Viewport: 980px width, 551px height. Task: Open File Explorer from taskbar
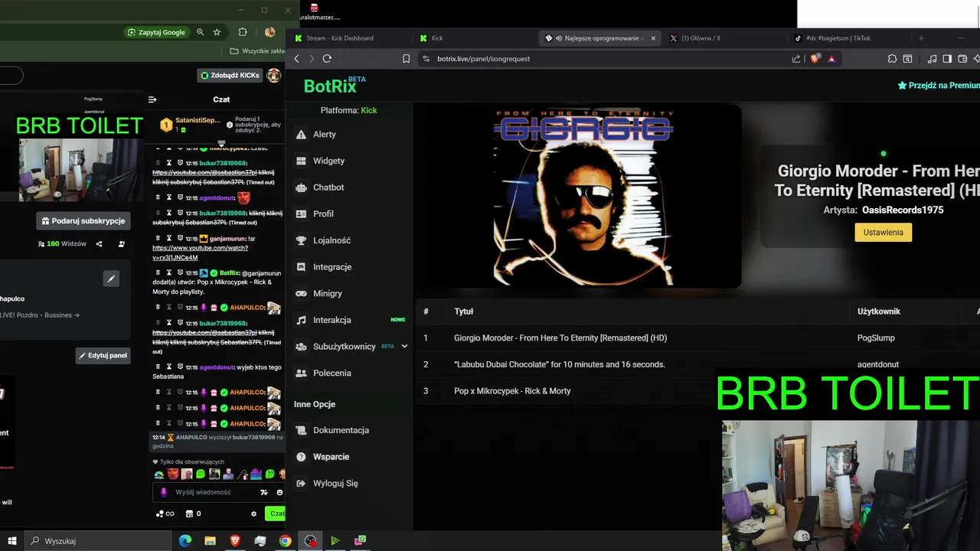(210, 541)
